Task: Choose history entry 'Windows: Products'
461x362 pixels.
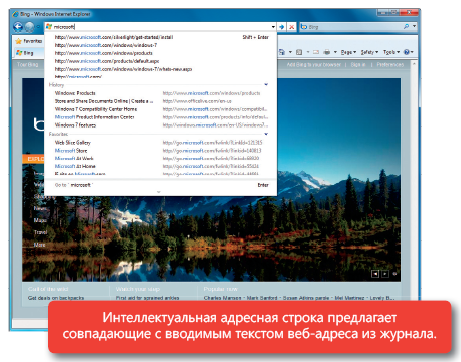Action: coord(162,93)
